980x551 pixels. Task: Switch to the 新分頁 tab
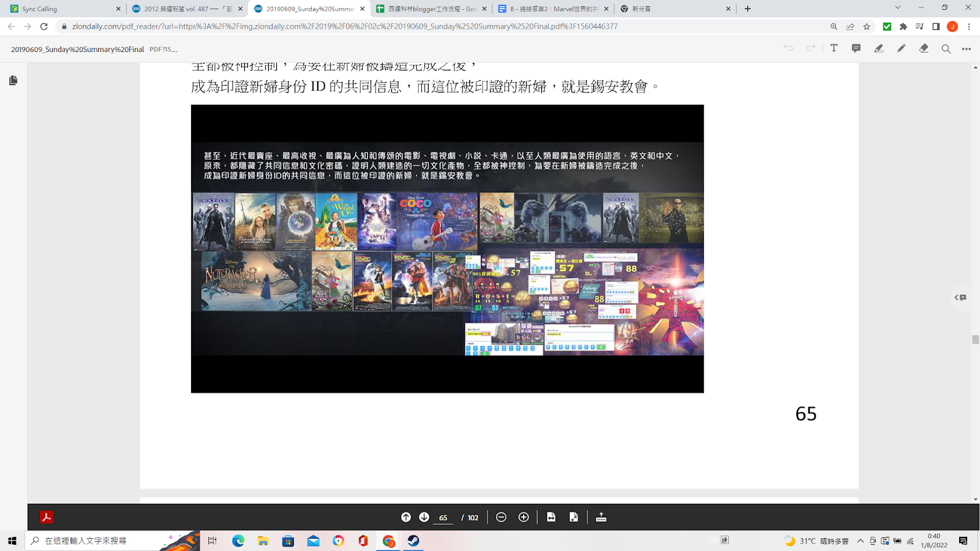676,9
